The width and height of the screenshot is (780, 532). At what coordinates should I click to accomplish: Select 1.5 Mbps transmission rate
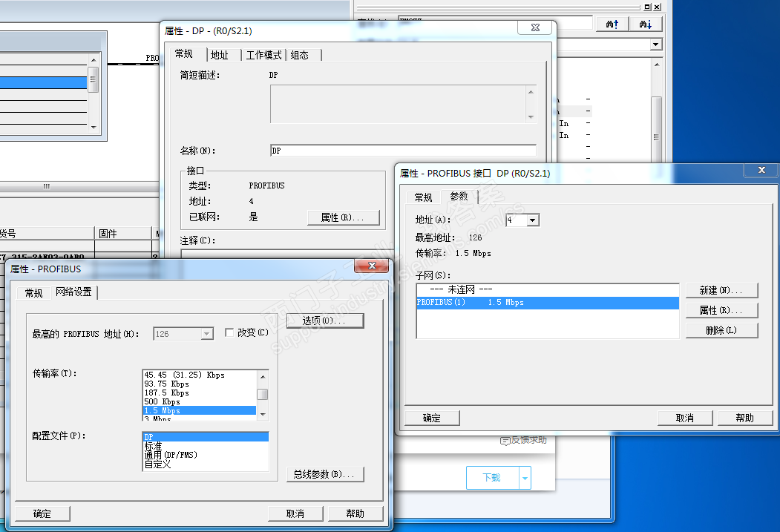[200, 410]
